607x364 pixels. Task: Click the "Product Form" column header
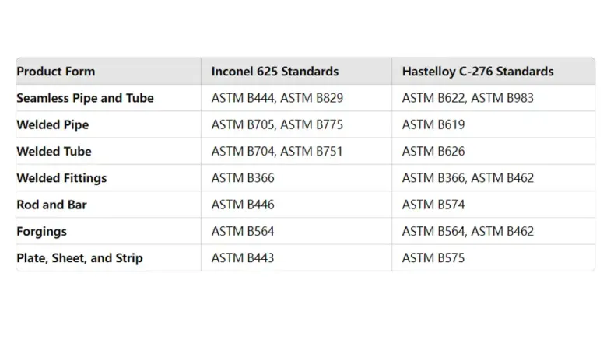point(56,72)
